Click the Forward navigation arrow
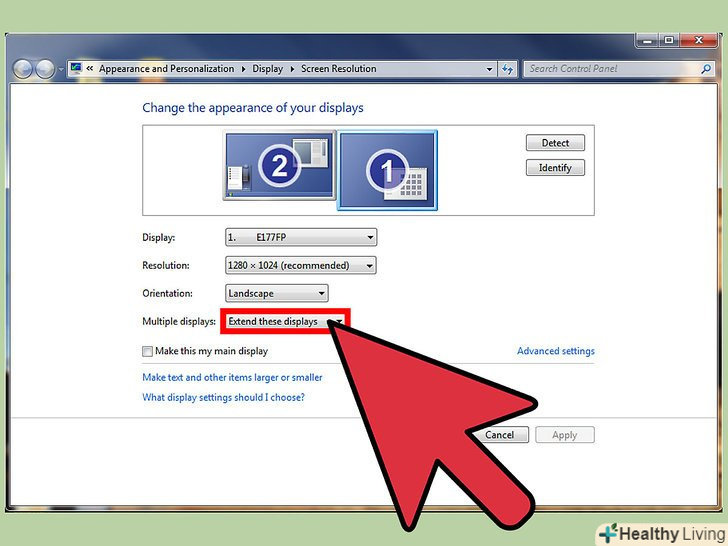This screenshot has height=546, width=728. [45, 70]
